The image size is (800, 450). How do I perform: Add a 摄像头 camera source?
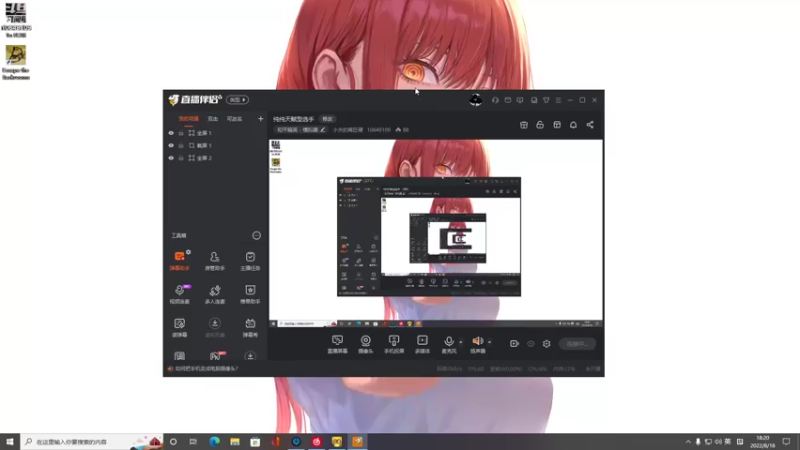(x=365, y=344)
